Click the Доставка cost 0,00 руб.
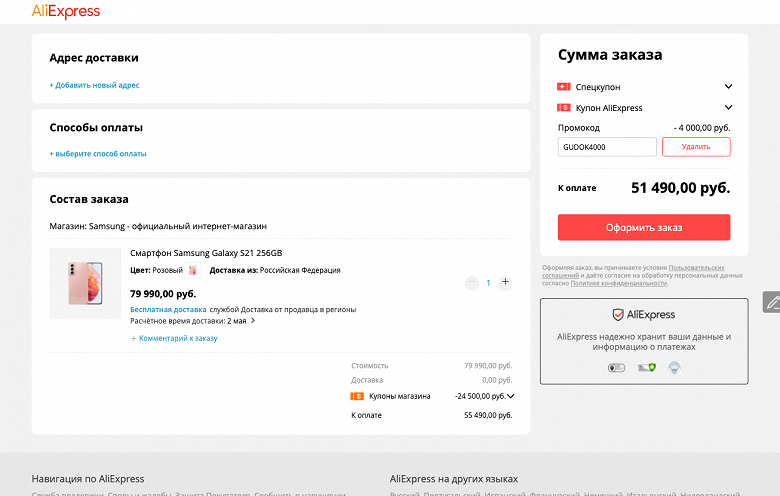The height and width of the screenshot is (496, 780). click(497, 380)
